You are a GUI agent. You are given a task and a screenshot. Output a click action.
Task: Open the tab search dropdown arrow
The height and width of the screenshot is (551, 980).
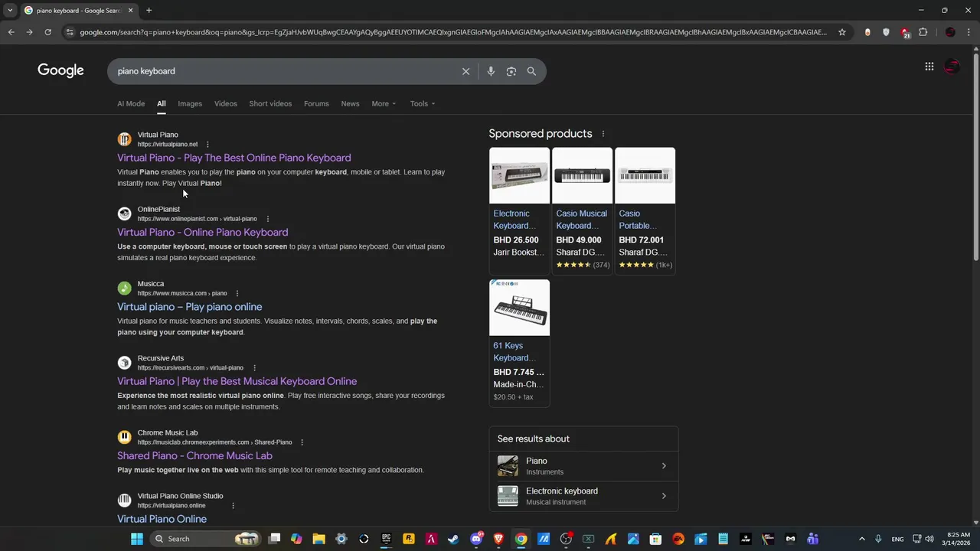coord(10,10)
